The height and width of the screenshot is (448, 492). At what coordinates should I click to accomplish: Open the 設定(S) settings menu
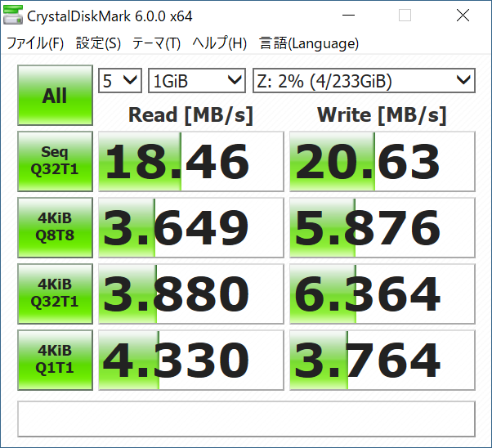point(98,43)
